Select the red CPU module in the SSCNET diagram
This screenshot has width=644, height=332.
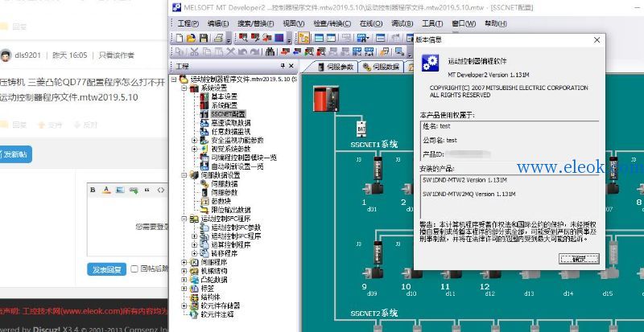tap(326, 99)
